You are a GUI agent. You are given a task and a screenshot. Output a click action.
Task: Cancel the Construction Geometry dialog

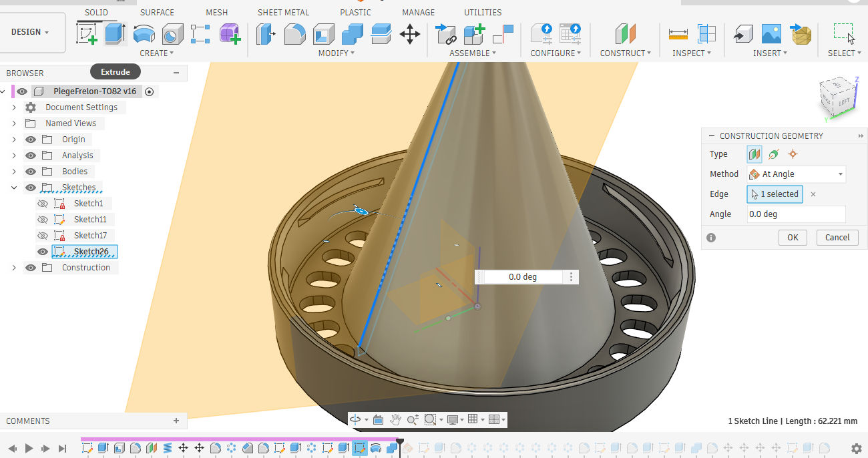pos(837,237)
